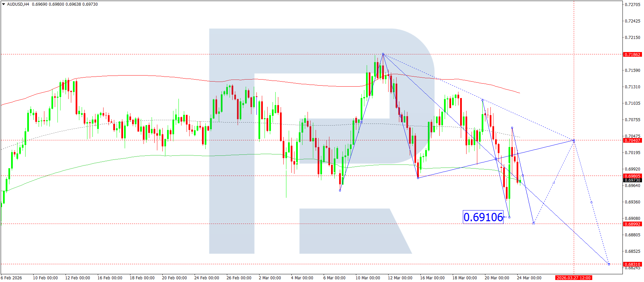This screenshot has height=282, width=644.
Task: Select the blue 0.69106 price text label
Action: click(x=483, y=217)
